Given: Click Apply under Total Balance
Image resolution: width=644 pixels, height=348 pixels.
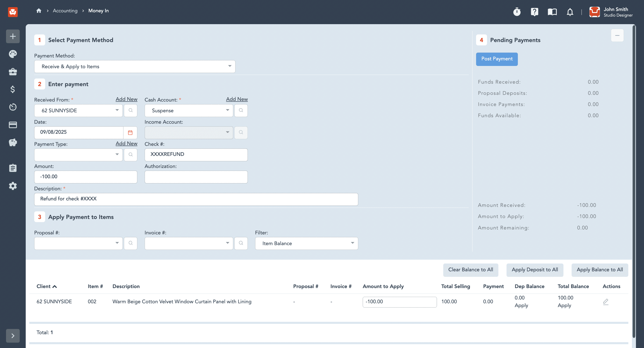Looking at the screenshot, I should pos(564,305).
